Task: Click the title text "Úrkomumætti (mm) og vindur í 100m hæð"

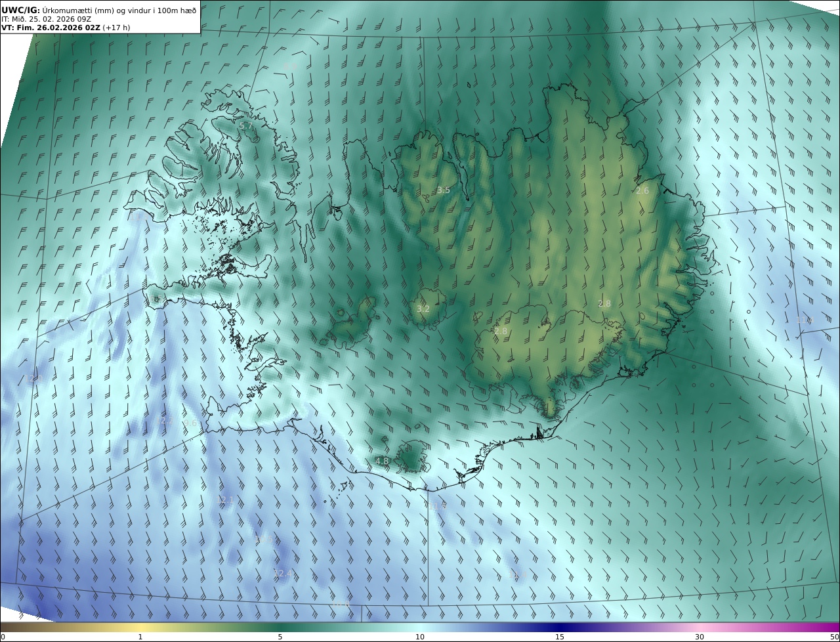Action: click(119, 10)
